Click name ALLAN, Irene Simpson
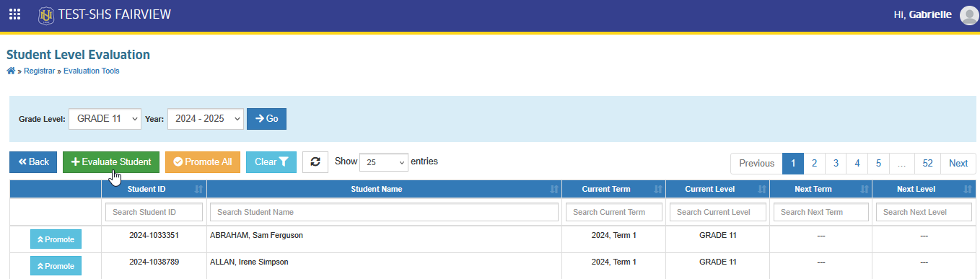 click(x=249, y=262)
